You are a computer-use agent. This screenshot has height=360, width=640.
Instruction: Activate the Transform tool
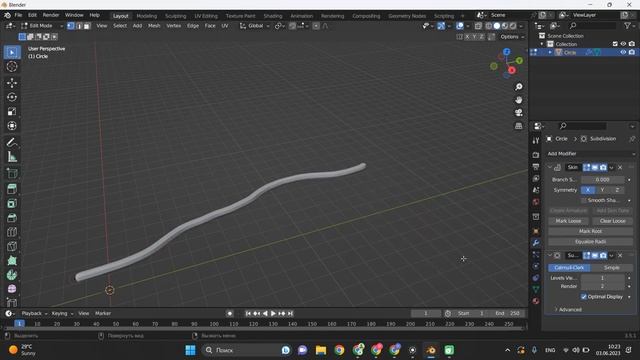point(12,126)
